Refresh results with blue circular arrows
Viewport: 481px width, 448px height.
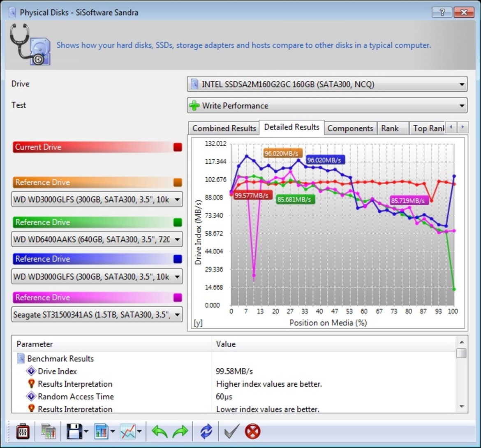point(206,432)
